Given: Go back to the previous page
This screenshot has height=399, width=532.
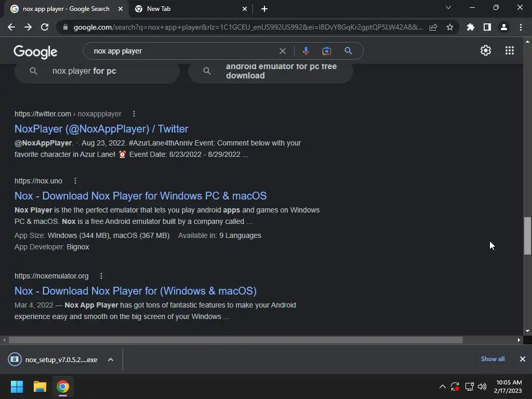Looking at the screenshot, I should coord(11,27).
